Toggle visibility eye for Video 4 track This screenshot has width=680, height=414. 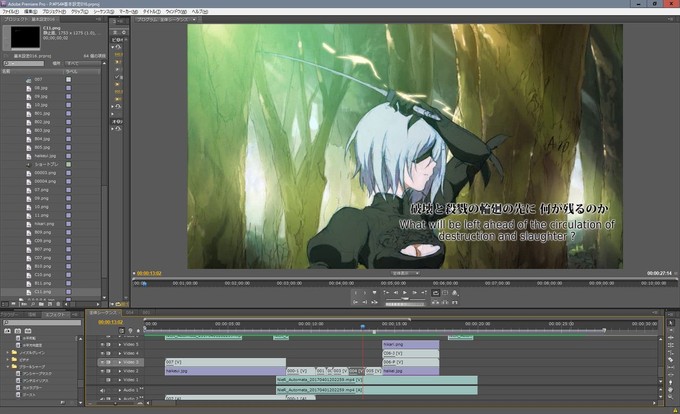(x=101, y=352)
